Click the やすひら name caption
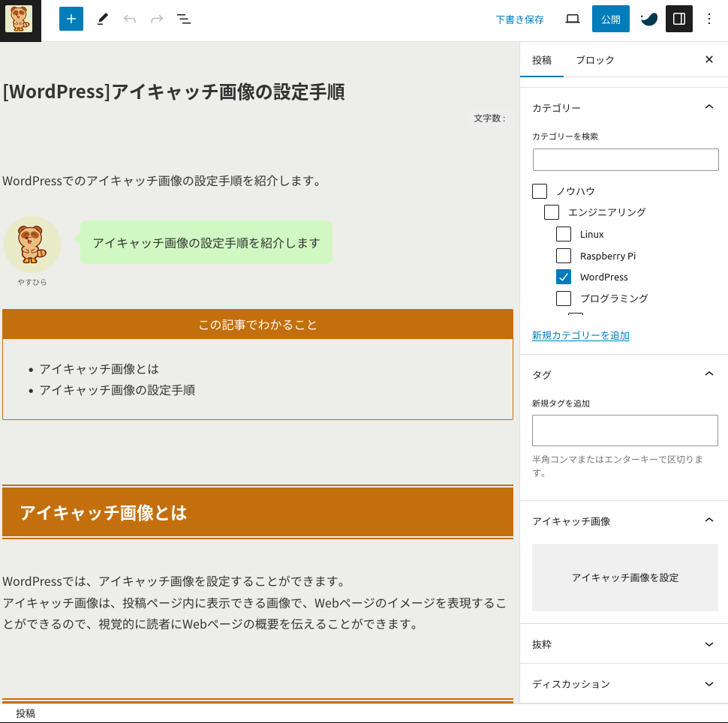Viewport: 728px width, 723px height. pyautogui.click(x=32, y=282)
